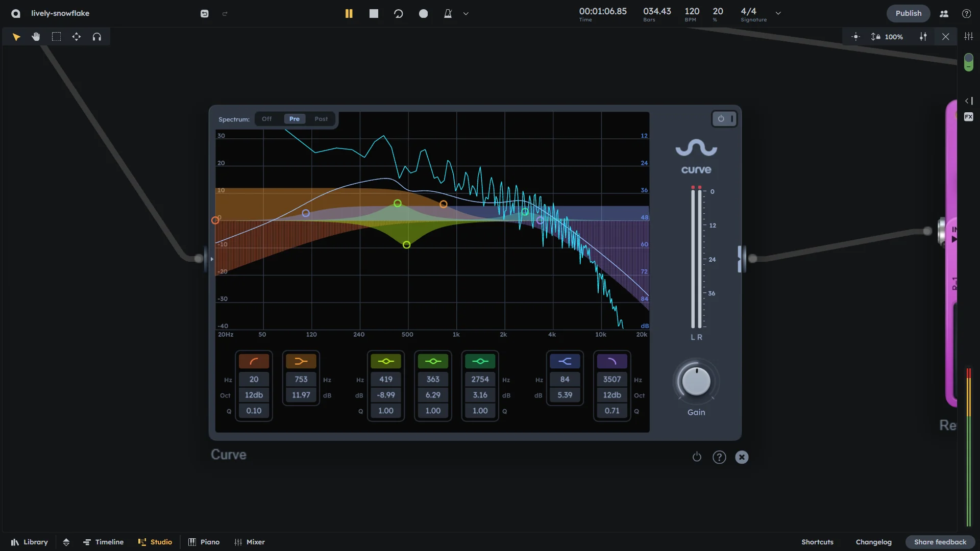Screen dimensions: 980x551
Task: Open the Timeline view
Action: pyautogui.click(x=104, y=542)
